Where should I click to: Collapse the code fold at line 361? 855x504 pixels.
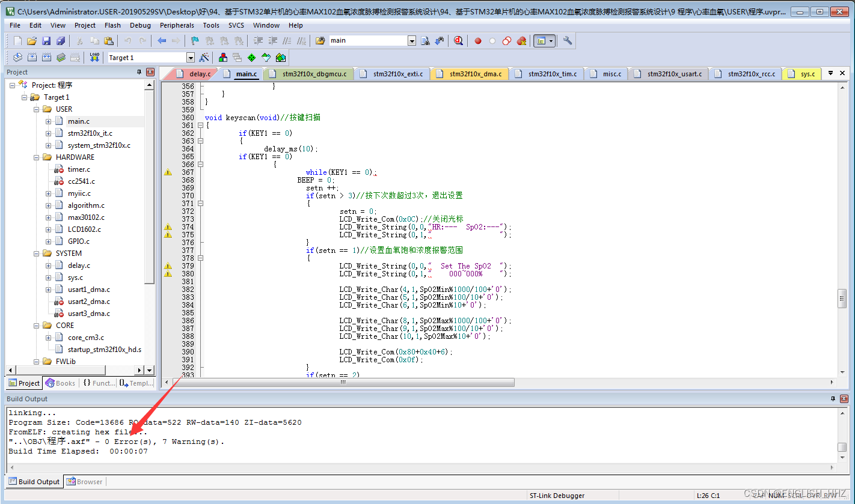[201, 126]
